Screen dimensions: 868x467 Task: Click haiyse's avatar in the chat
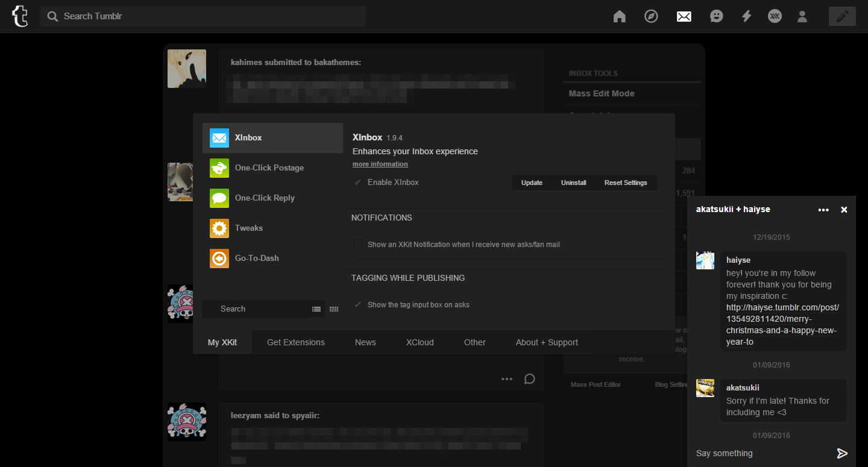coord(705,260)
